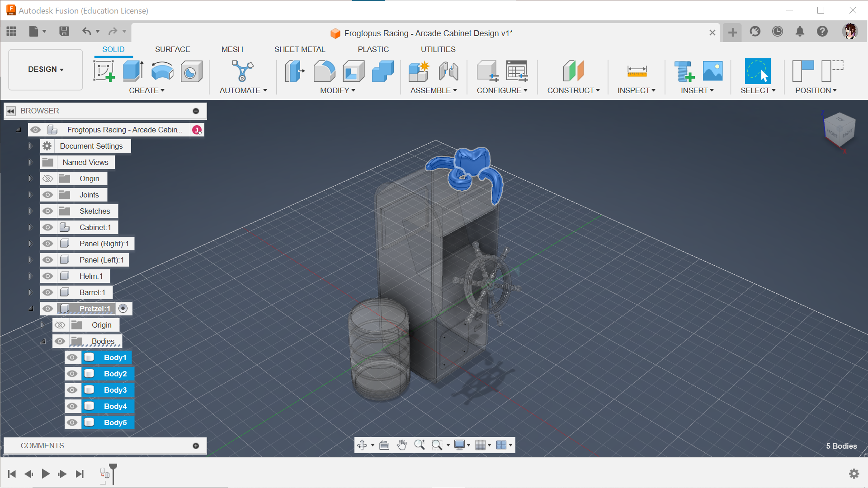
Task: Expand Document Settings tree node
Action: tap(30, 146)
